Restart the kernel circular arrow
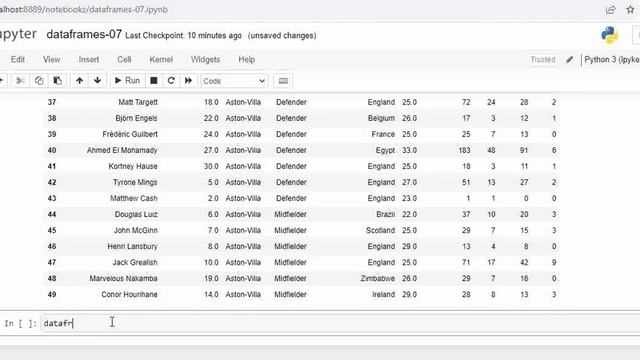 point(171,81)
